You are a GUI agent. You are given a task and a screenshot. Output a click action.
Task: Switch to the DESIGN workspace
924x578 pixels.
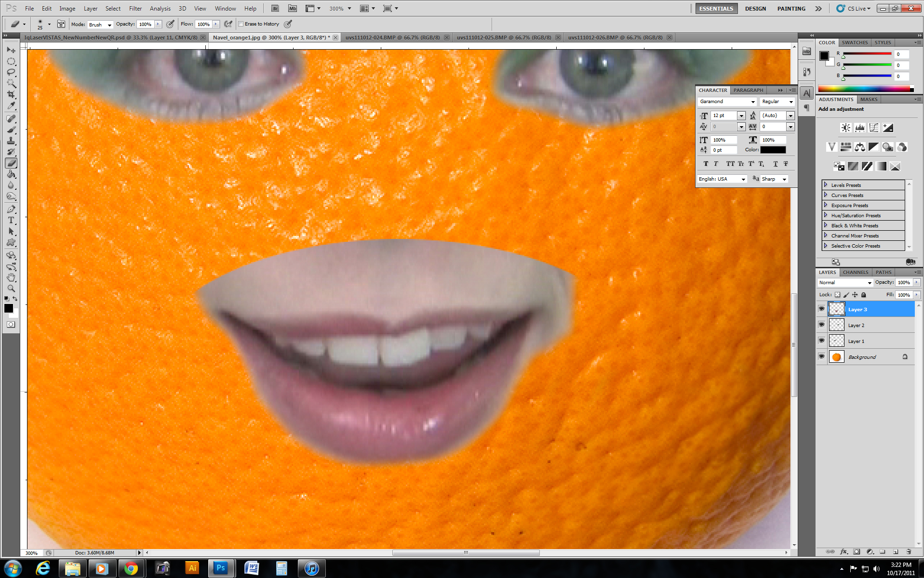[755, 8]
